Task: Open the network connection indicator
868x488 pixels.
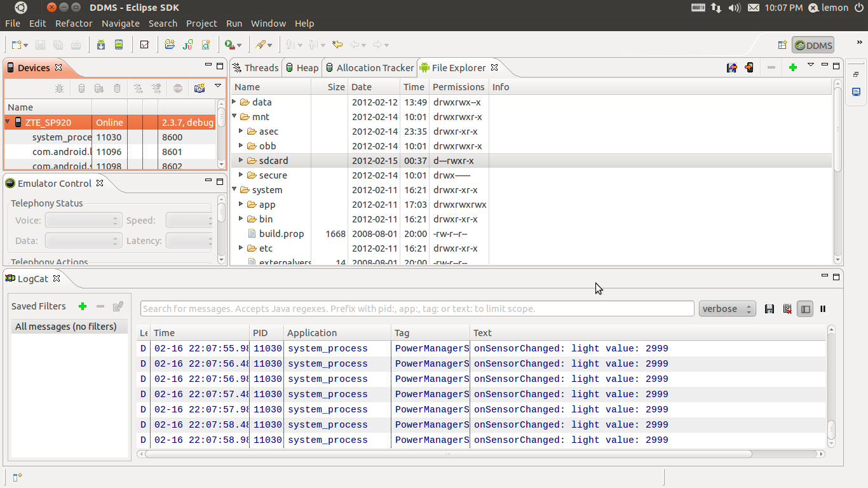Action: pos(716,8)
